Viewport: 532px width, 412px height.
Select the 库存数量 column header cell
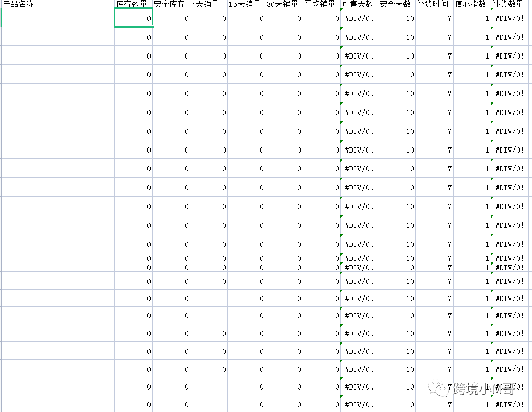[133, 4]
